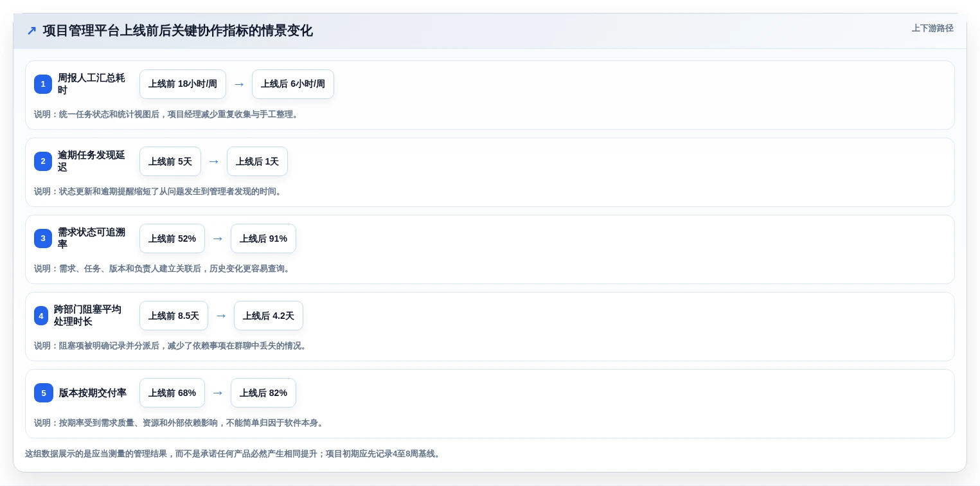Click the 上线后 4.2天 chip
This screenshot has height=486, width=980.
(269, 316)
